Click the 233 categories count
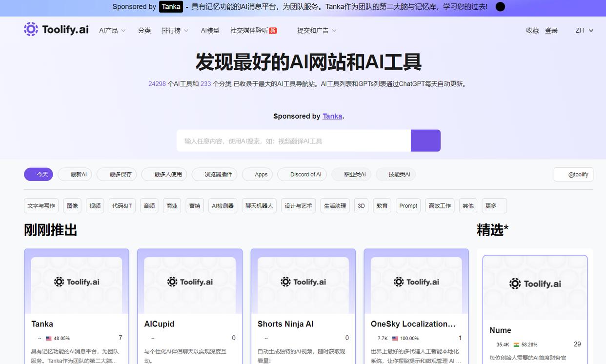Viewport: 606px width, 364px height. (205, 84)
